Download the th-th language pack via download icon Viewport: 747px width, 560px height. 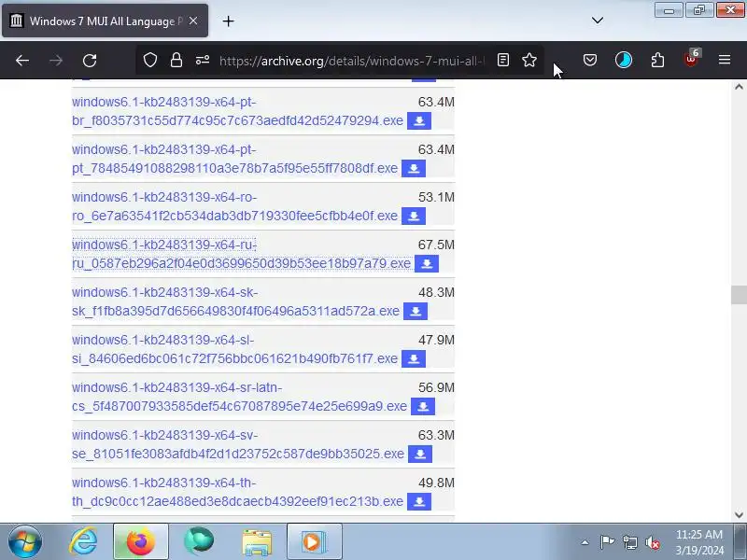coord(419,502)
